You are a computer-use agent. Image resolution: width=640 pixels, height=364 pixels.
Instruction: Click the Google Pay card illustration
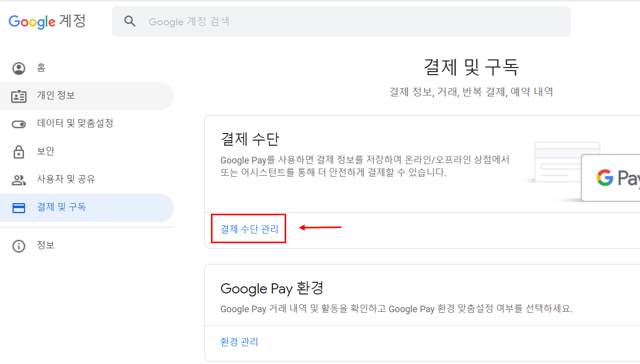point(582,172)
